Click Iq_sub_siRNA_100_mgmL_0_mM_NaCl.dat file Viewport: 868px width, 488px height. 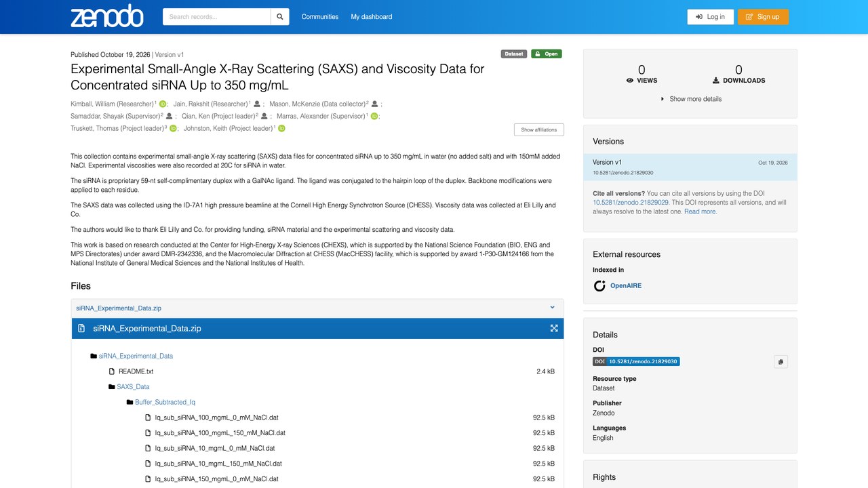coord(216,418)
